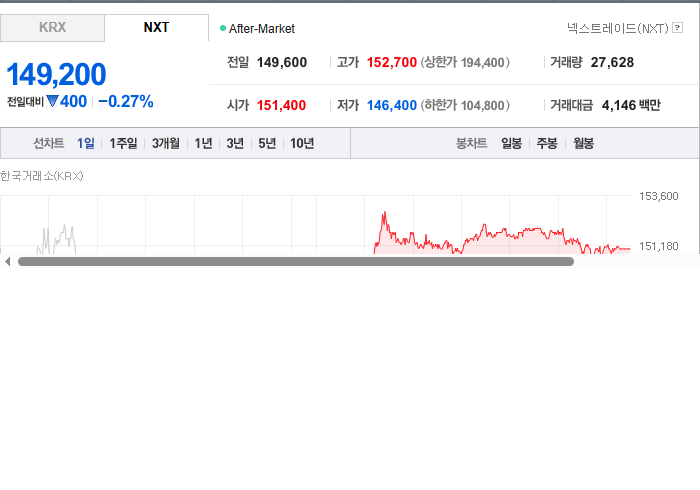Viewport: 700px width, 490px height.
Task: Click the blue down-triangle price change icon
Action: 53,101
